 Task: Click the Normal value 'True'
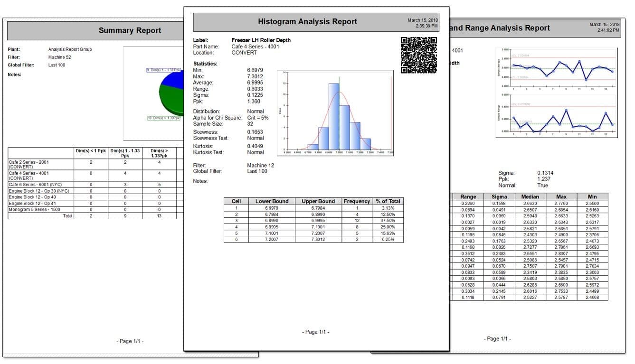(x=542, y=186)
